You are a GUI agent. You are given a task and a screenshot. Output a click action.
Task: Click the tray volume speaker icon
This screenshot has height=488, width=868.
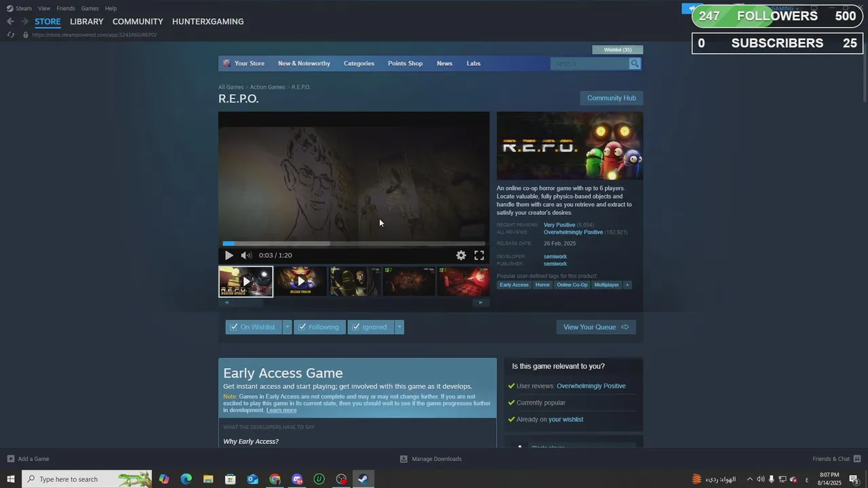[x=760, y=479]
